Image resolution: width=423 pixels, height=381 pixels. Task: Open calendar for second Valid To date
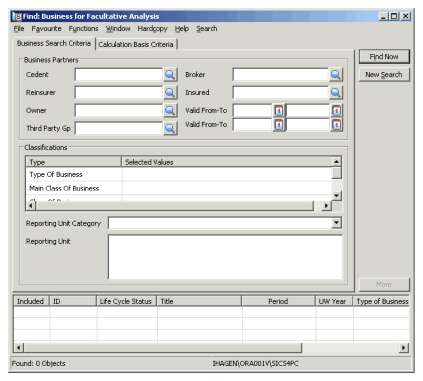pyautogui.click(x=336, y=125)
